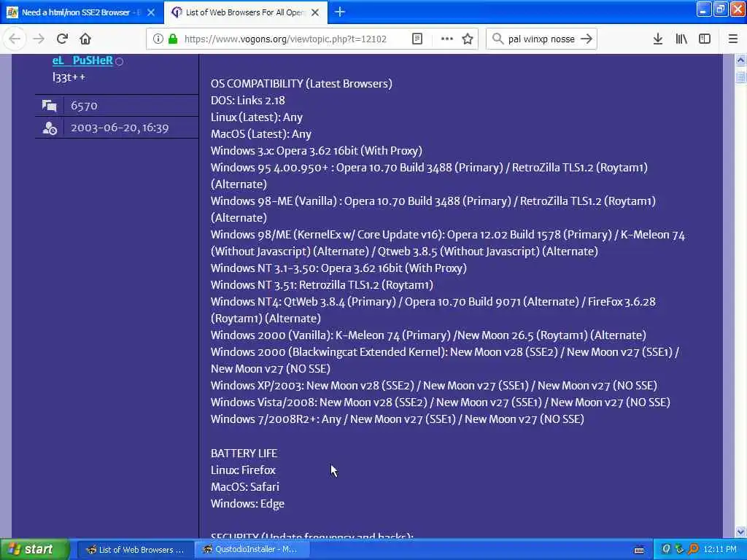The height and width of the screenshot is (560, 747).
Task: Toggle reader view for this page
Action: (x=417, y=39)
